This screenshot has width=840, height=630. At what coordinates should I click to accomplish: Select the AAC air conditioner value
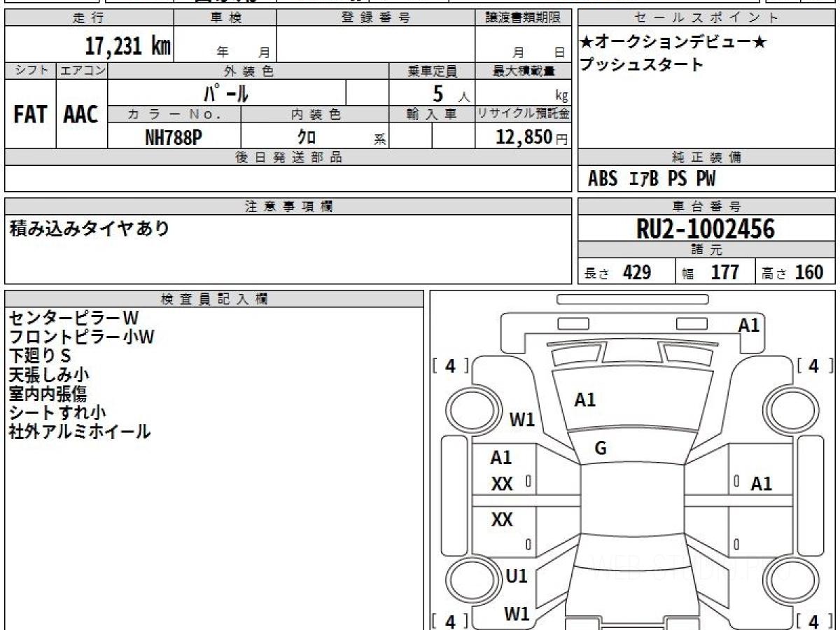[81, 115]
